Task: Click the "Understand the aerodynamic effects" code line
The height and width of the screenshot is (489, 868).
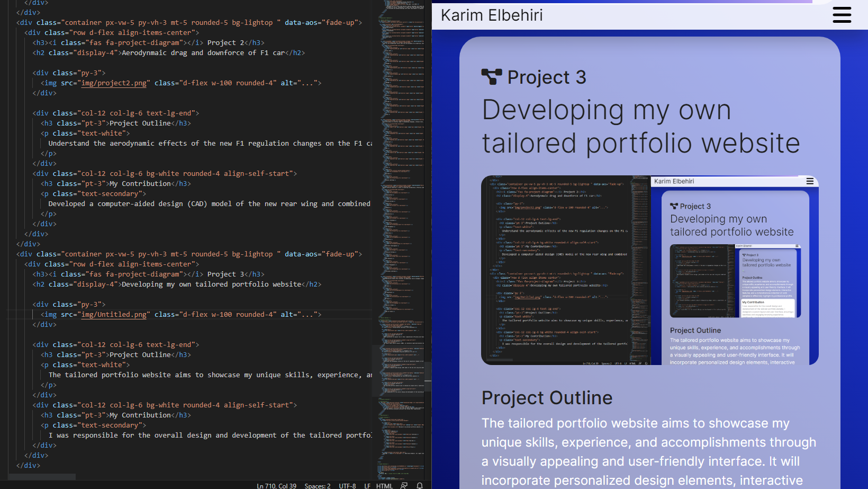Action: (x=210, y=143)
